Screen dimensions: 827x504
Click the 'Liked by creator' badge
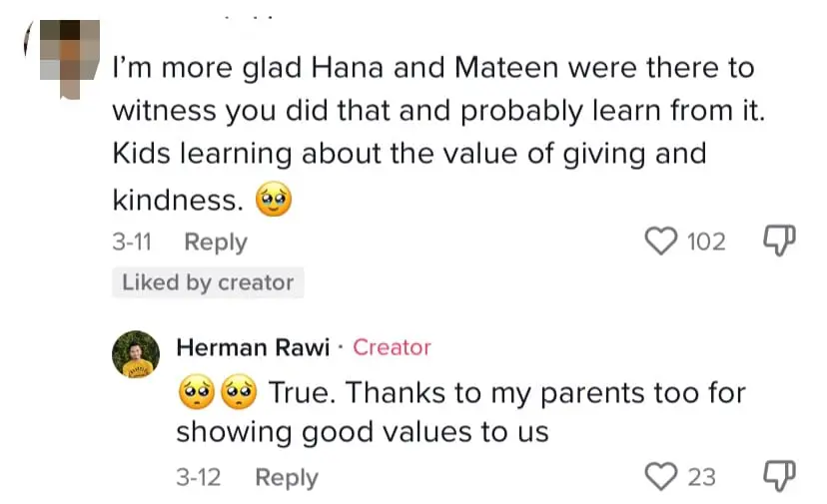(x=208, y=282)
